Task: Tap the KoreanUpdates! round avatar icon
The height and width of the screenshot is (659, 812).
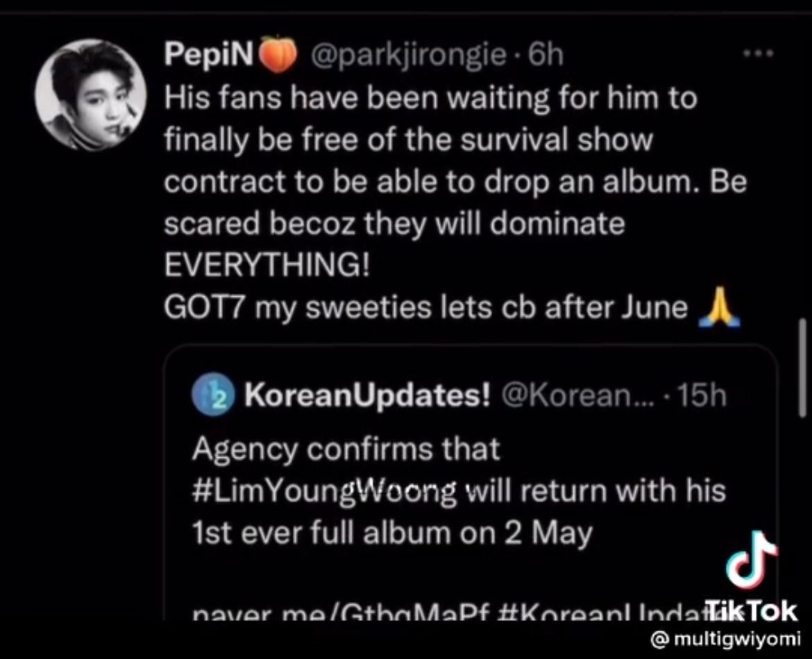Action: click(x=213, y=395)
